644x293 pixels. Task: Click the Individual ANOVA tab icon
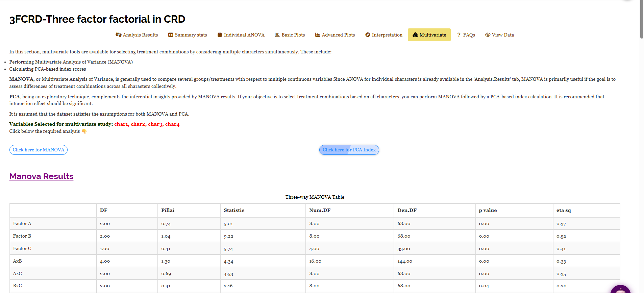(220, 35)
